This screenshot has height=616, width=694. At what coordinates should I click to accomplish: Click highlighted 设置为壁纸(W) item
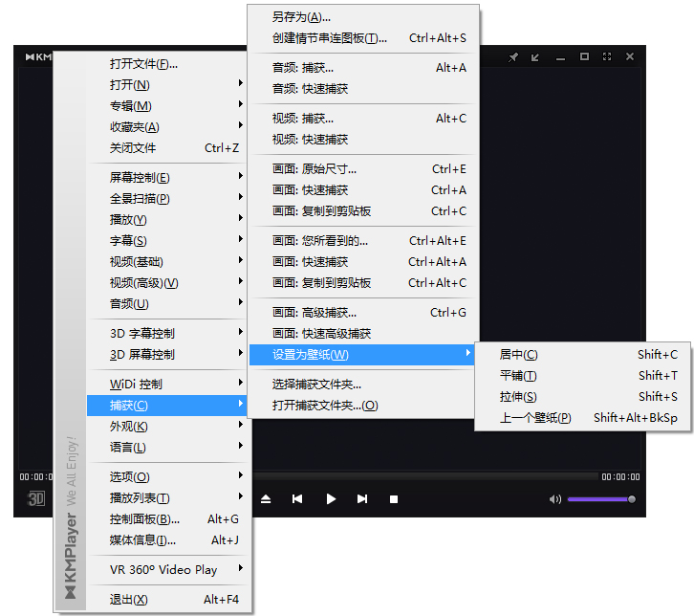tap(363, 355)
